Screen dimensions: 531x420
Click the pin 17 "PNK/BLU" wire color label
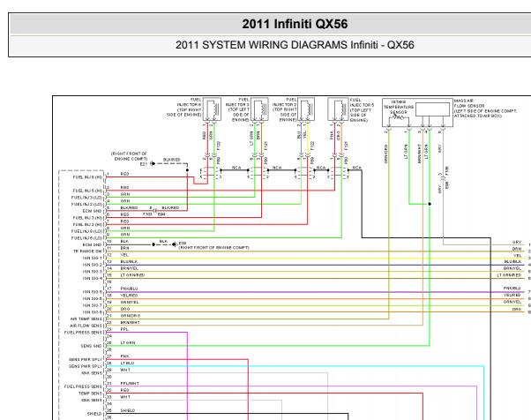tap(129, 289)
